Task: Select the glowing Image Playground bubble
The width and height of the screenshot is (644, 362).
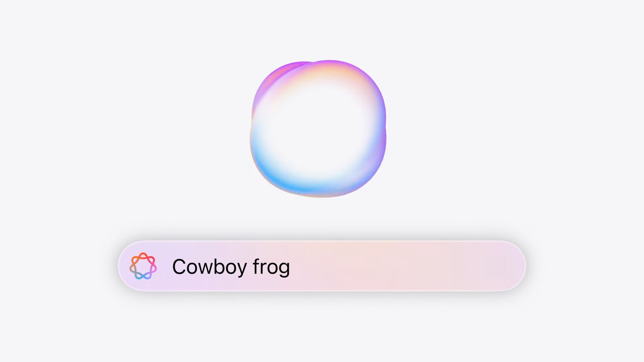Action: pos(318,129)
